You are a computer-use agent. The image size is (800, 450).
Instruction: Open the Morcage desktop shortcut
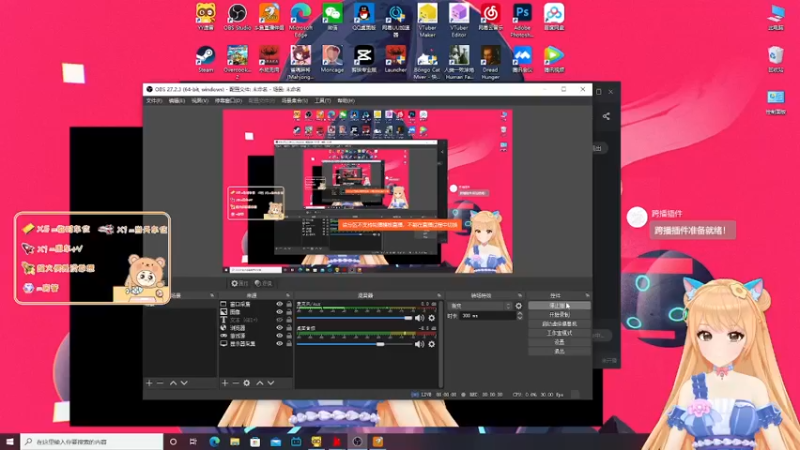332,59
